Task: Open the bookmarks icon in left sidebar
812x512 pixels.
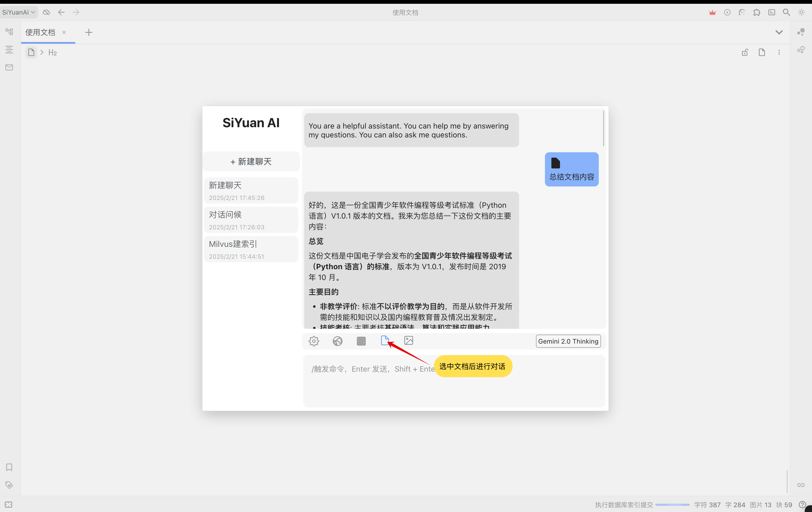Action: pyautogui.click(x=9, y=468)
